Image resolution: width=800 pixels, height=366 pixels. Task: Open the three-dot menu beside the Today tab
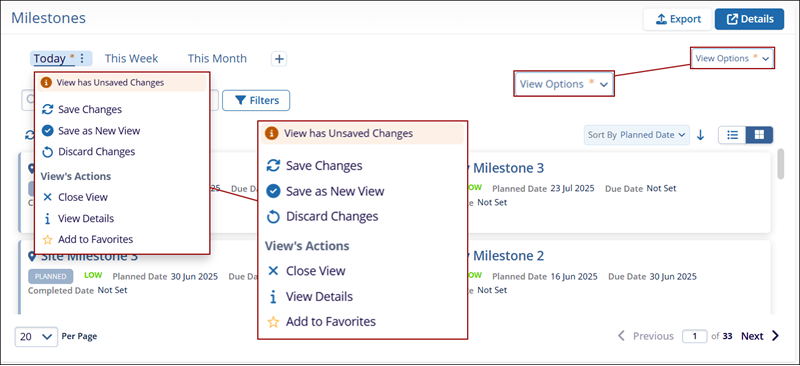pos(83,59)
